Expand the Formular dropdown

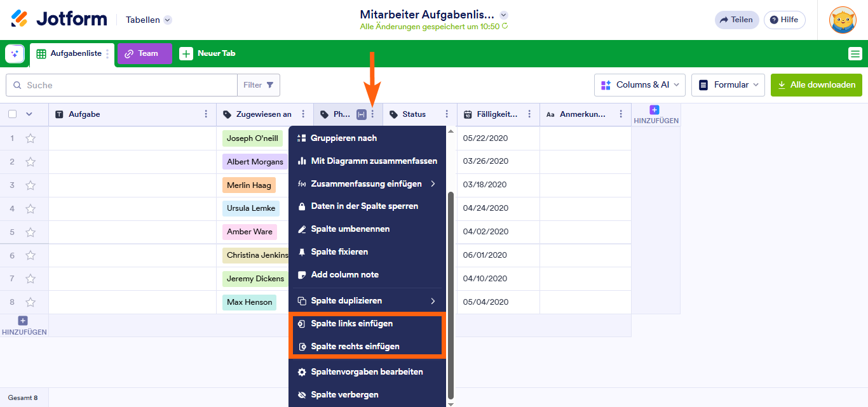[728, 84]
